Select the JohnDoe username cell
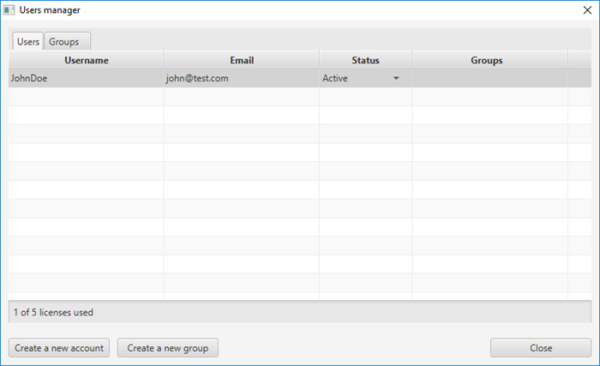Image resolution: width=600 pixels, height=366 pixels. [86, 78]
